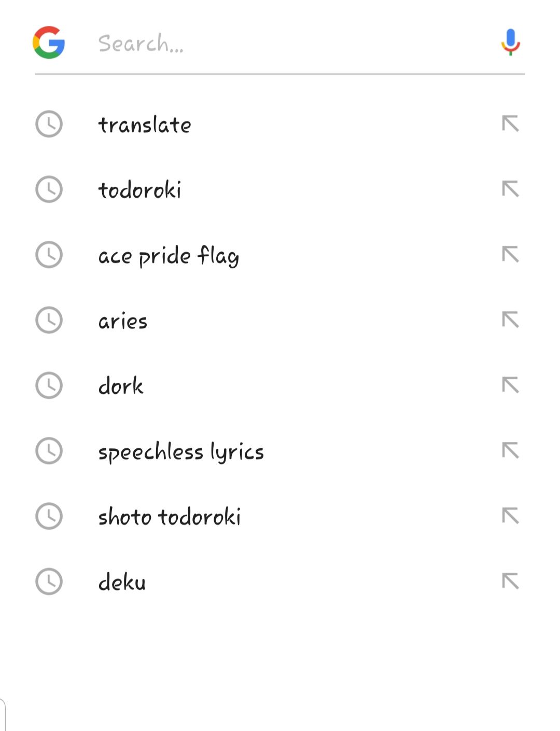Start voice search with microphone icon
The width and height of the screenshot is (560, 731).
[x=511, y=43]
